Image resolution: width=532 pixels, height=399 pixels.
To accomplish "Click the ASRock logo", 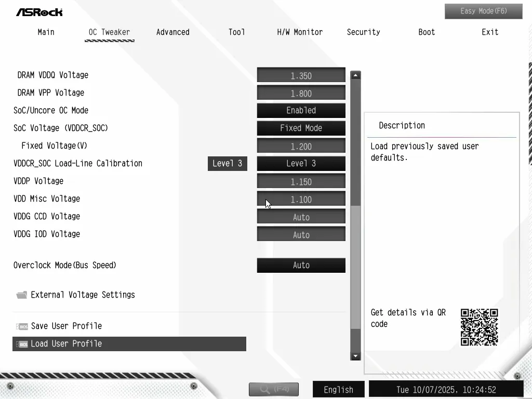I will pyautogui.click(x=39, y=11).
